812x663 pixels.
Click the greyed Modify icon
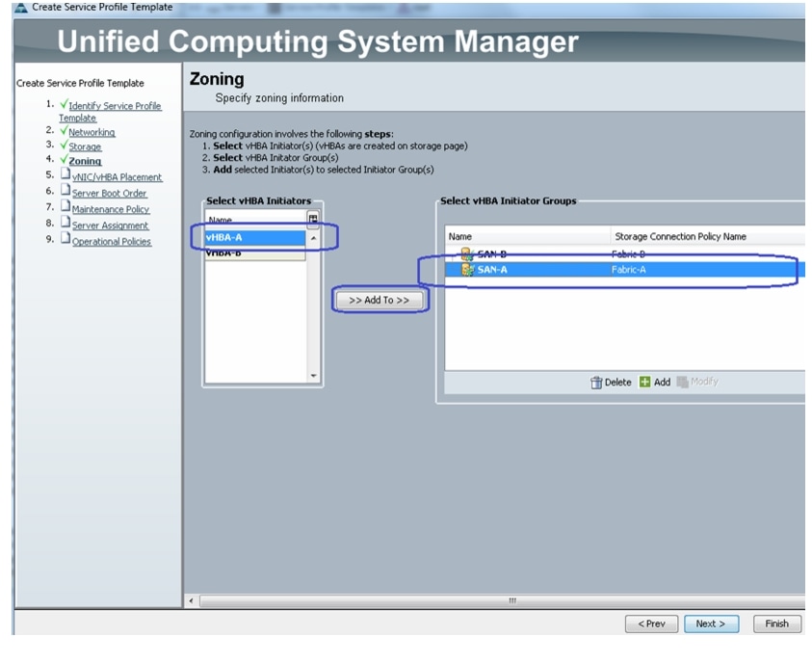click(683, 382)
